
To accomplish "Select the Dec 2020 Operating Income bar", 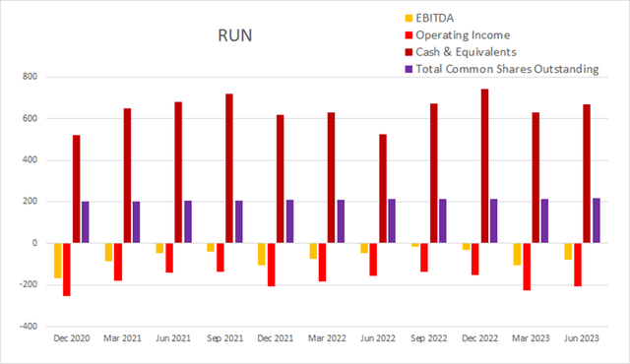I will (67, 270).
